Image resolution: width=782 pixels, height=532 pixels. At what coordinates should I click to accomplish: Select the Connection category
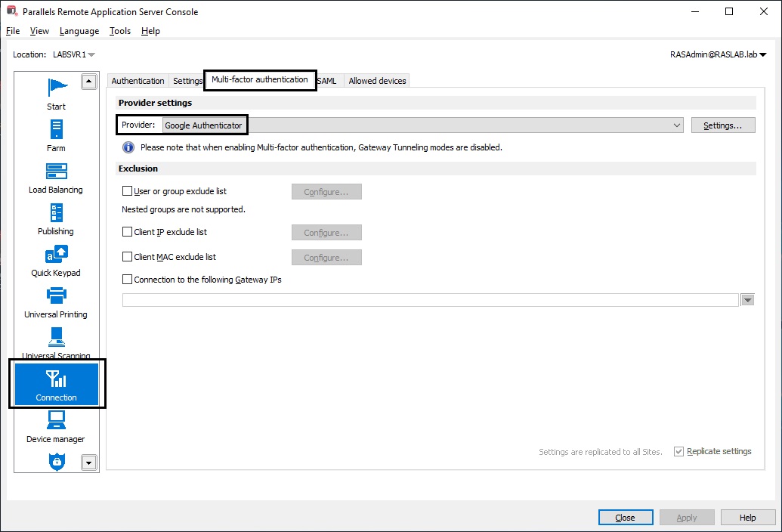tap(57, 385)
